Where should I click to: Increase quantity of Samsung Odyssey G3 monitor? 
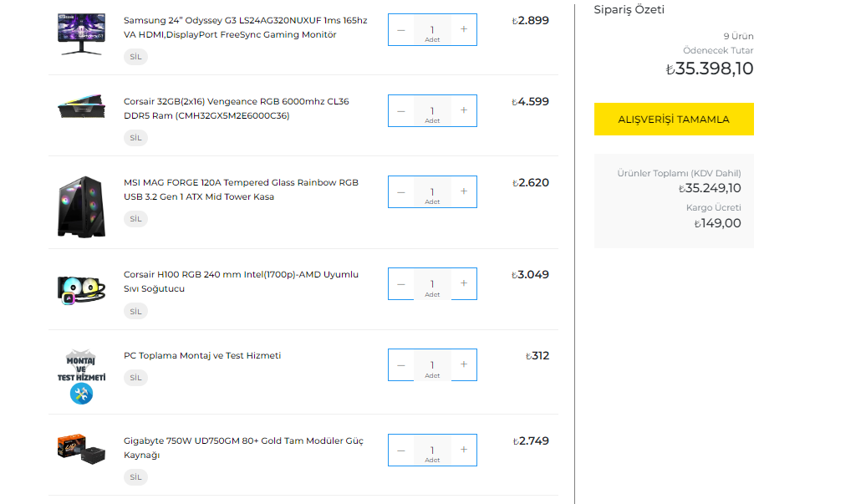click(x=464, y=29)
